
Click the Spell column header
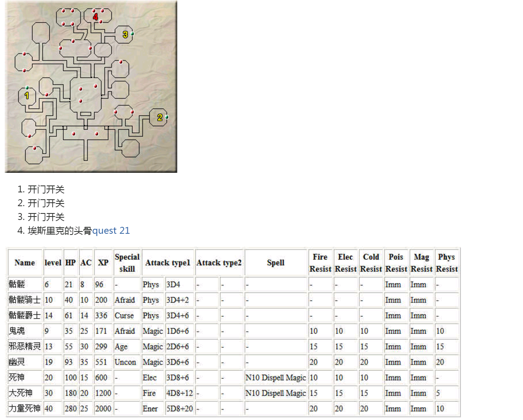click(x=275, y=262)
